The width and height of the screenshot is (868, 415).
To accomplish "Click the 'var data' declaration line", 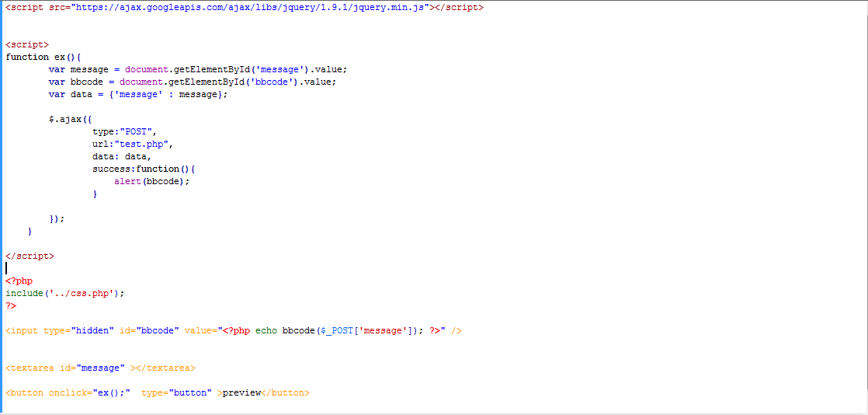I will [x=138, y=94].
